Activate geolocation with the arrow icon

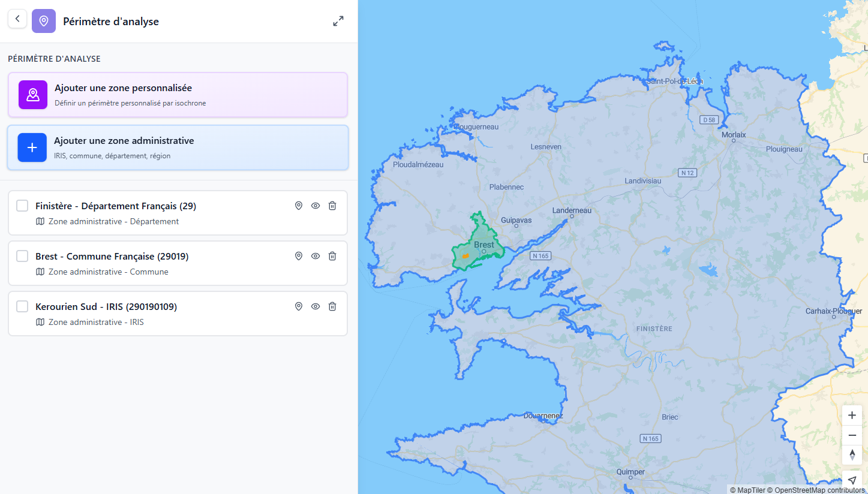852,480
